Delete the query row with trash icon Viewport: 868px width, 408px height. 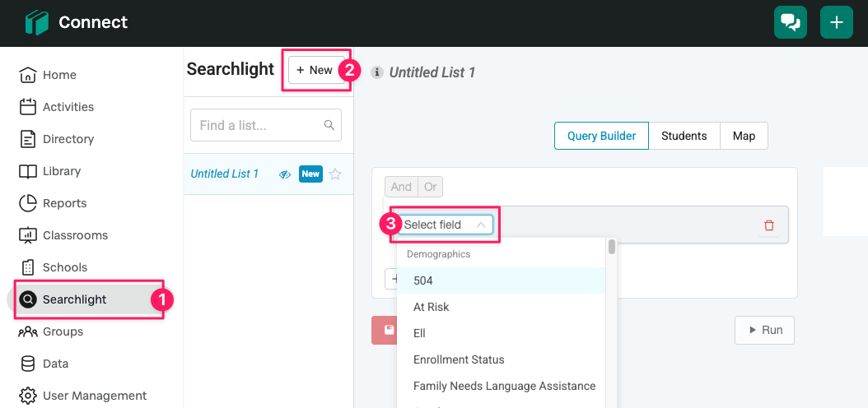point(769,225)
